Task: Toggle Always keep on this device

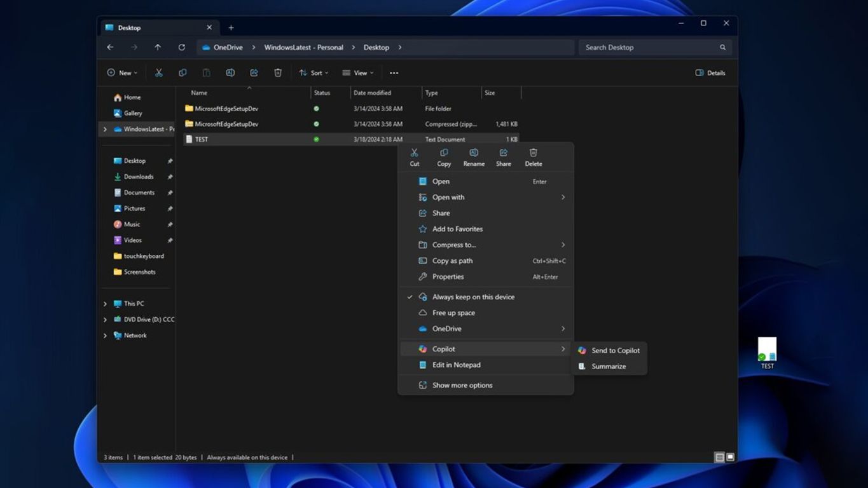Action: tap(473, 297)
